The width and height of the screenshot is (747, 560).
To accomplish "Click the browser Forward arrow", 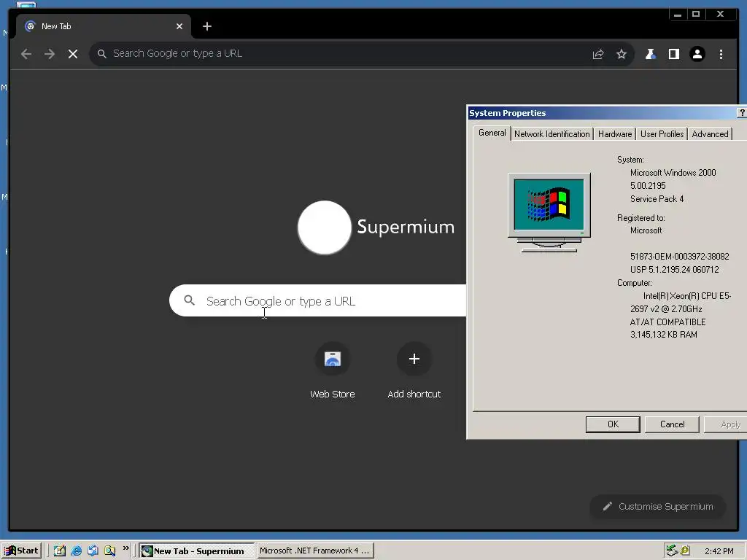I will click(x=50, y=54).
